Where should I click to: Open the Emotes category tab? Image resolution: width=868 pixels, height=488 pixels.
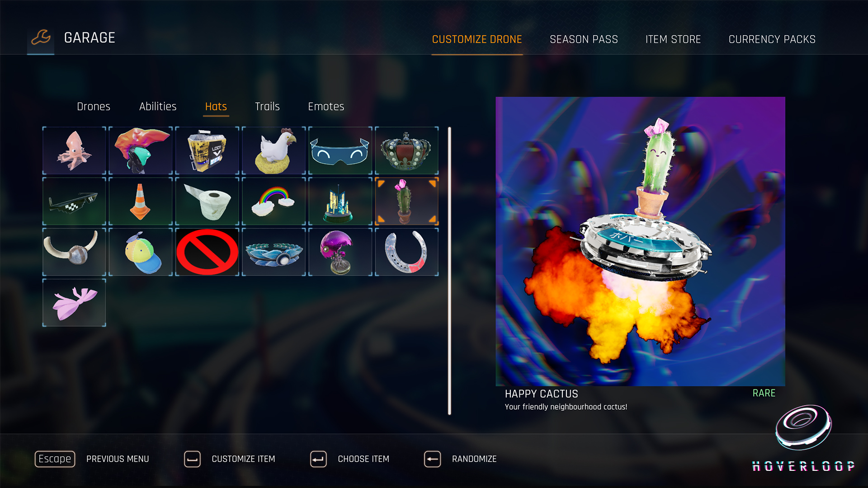[x=326, y=107]
